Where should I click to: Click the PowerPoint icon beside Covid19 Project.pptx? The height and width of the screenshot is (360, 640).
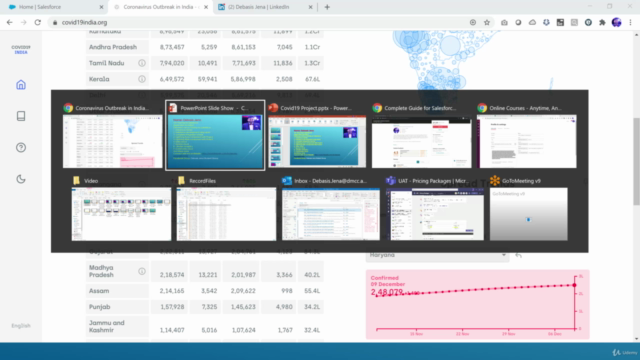pyautogui.click(x=273, y=108)
